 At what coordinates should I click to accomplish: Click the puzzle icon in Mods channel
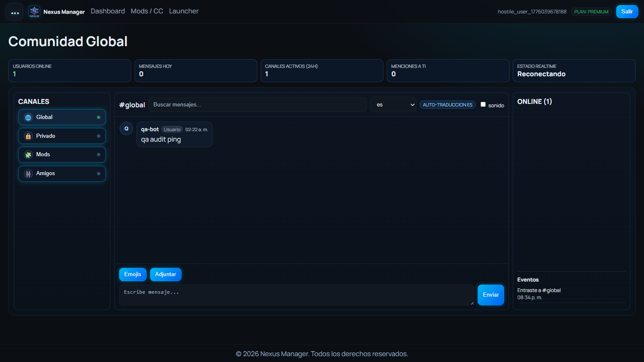[28, 155]
